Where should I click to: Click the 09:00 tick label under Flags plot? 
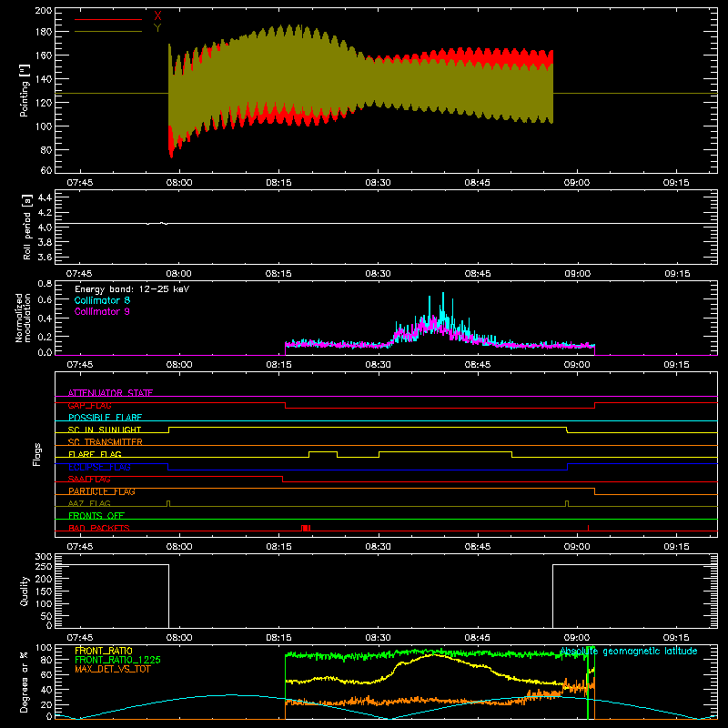577,547
